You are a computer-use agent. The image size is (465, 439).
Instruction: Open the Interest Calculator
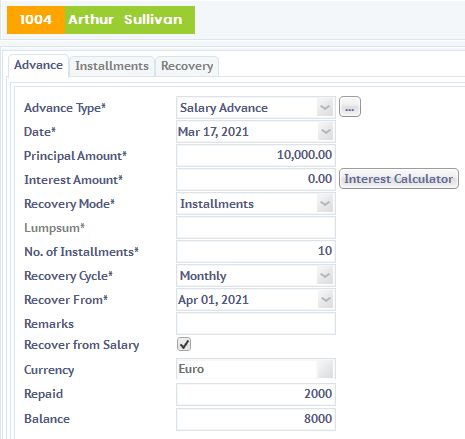pyautogui.click(x=399, y=179)
